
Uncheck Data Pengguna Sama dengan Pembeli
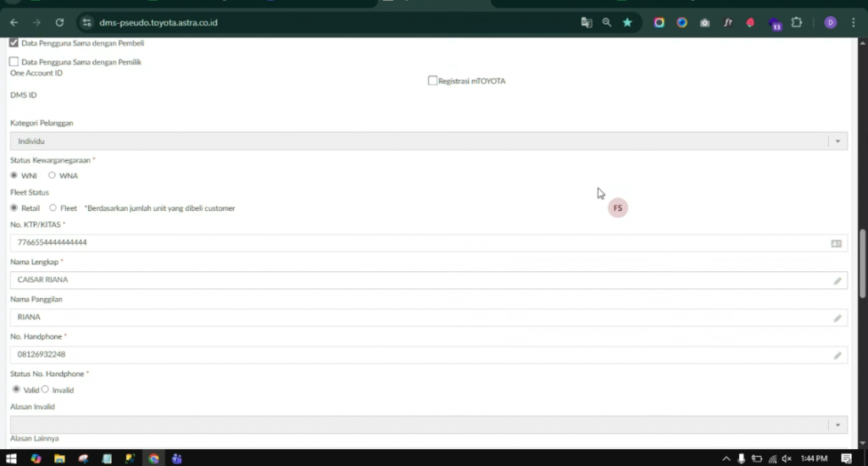pyautogui.click(x=14, y=42)
